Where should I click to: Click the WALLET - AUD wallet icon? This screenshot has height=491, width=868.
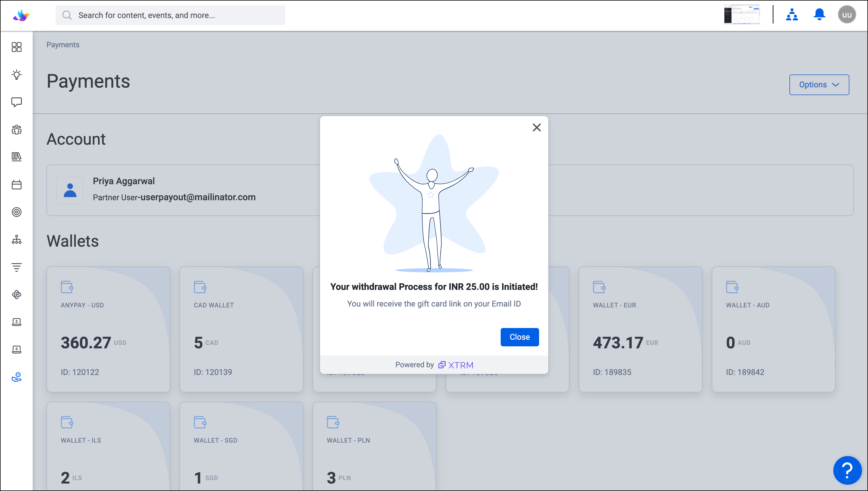(x=732, y=287)
